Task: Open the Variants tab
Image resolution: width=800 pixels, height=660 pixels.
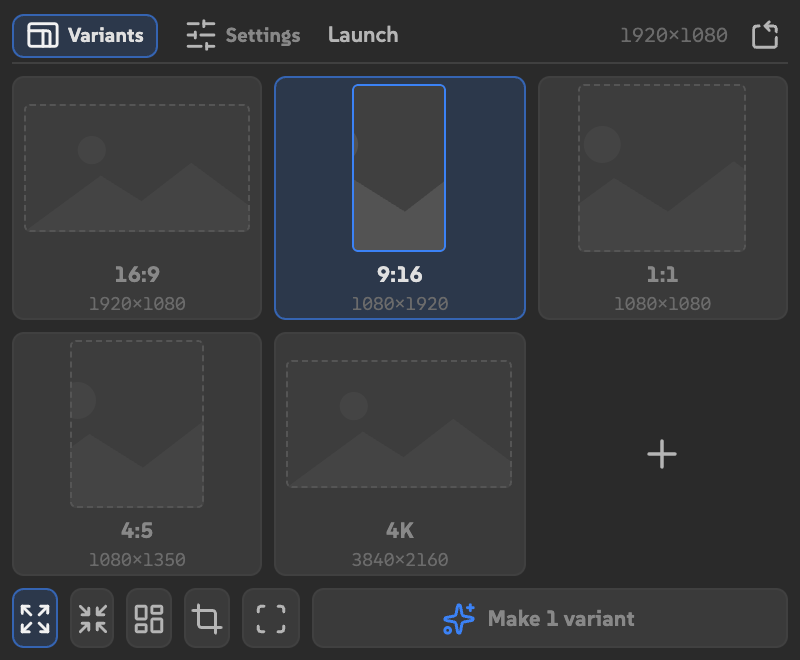Action: click(x=85, y=36)
